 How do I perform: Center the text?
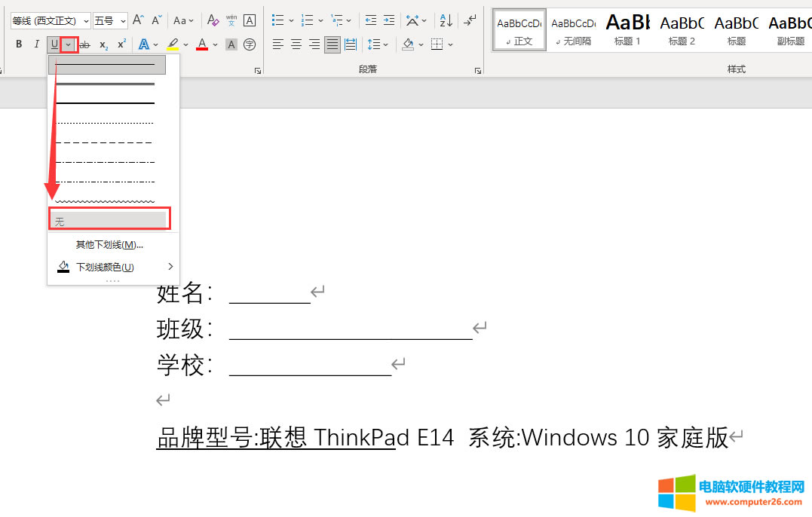296,44
